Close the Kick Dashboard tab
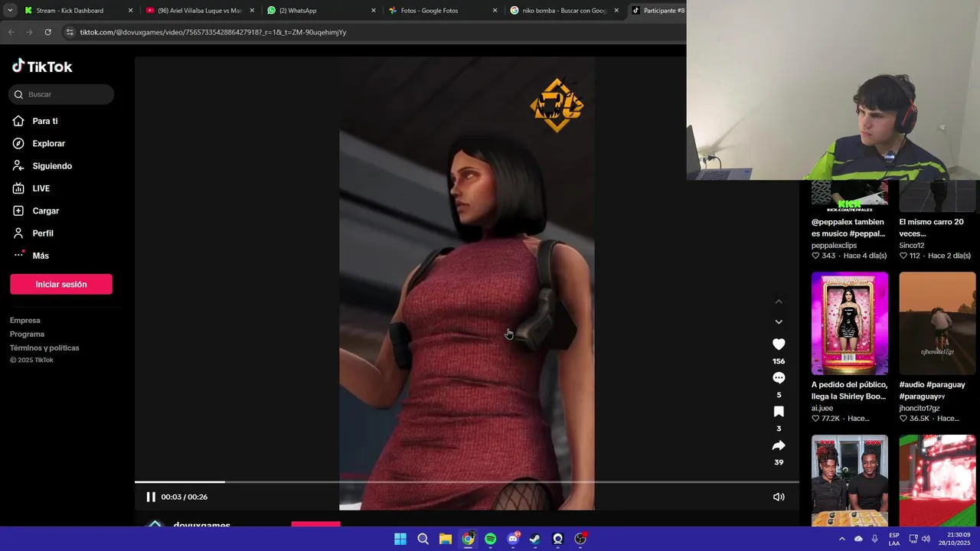980x551 pixels. 130,11
